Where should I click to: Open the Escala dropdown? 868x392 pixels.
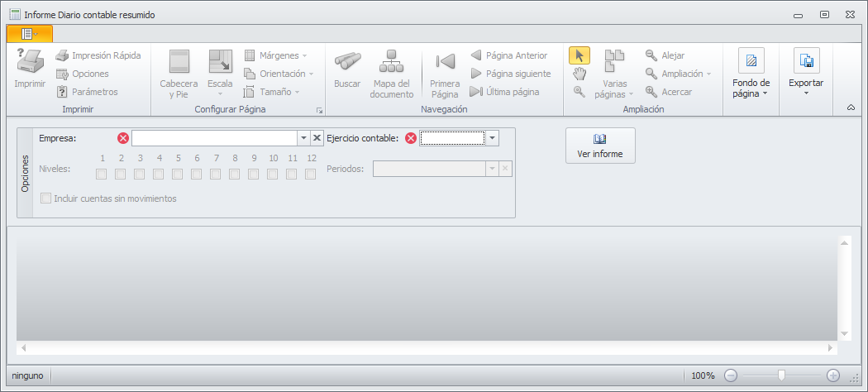pyautogui.click(x=221, y=74)
